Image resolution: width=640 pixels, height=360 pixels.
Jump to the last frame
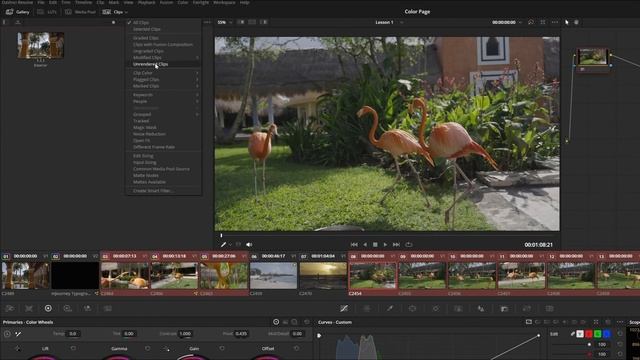[396, 244]
